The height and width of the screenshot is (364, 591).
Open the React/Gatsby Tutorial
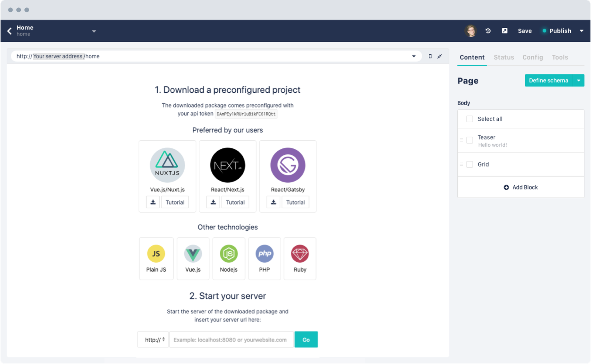coord(295,202)
